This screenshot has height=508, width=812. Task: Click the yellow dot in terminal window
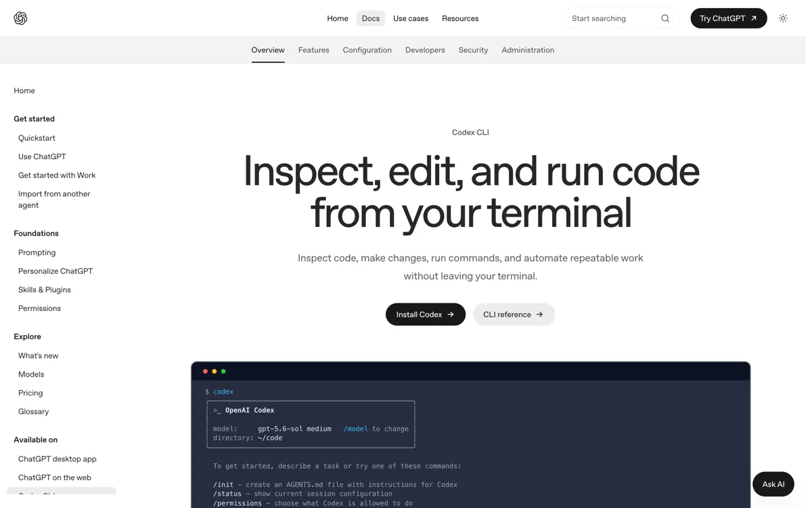pyautogui.click(x=215, y=371)
